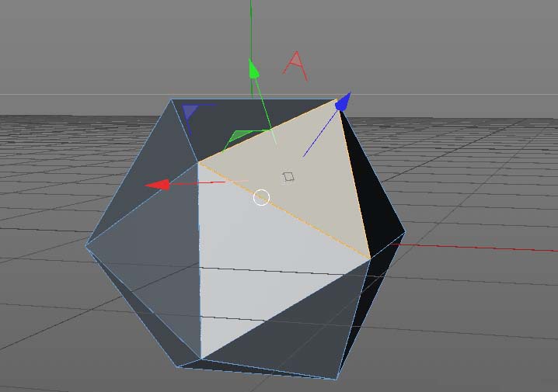558x392 pixels.
Task: Grab the blue Z-axis arrow handle
Action: (343, 102)
